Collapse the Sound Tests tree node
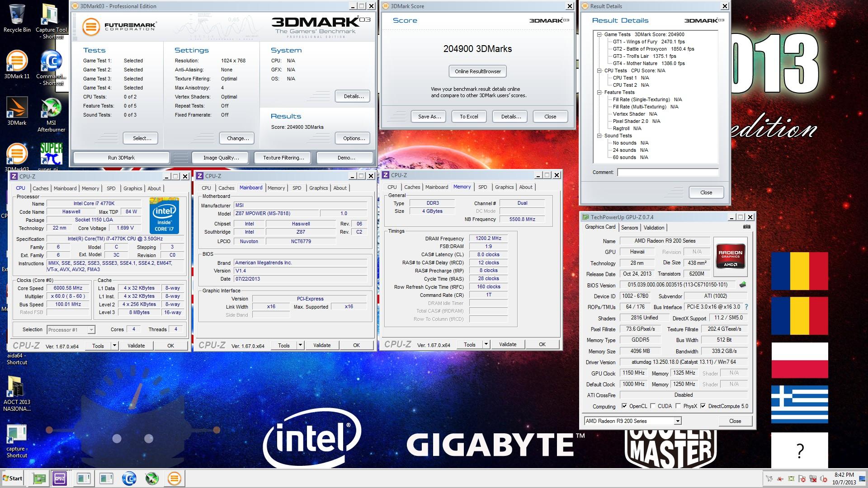 (599, 136)
